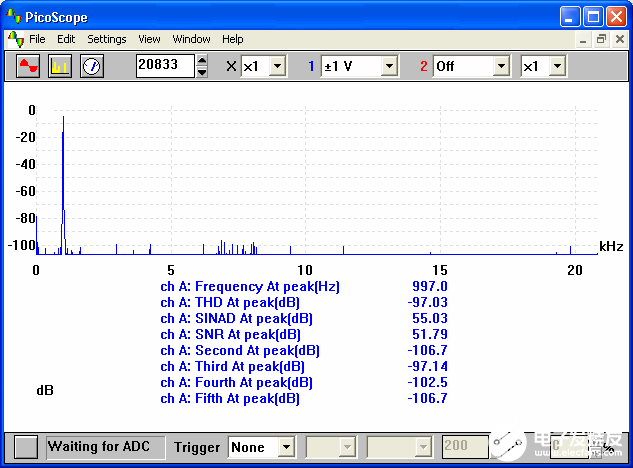Click the THD At peak(dB) measurement label
The width and height of the screenshot is (633, 468).
coord(230,302)
